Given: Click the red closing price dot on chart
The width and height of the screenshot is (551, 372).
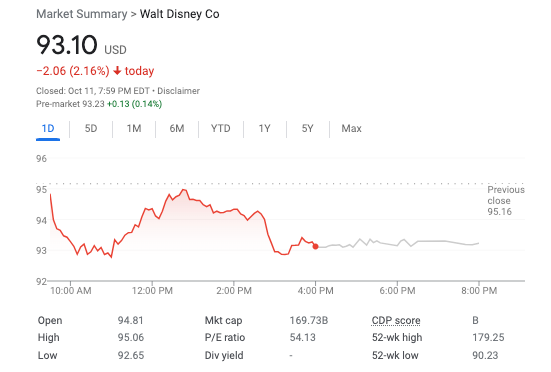Looking at the screenshot, I should (316, 247).
